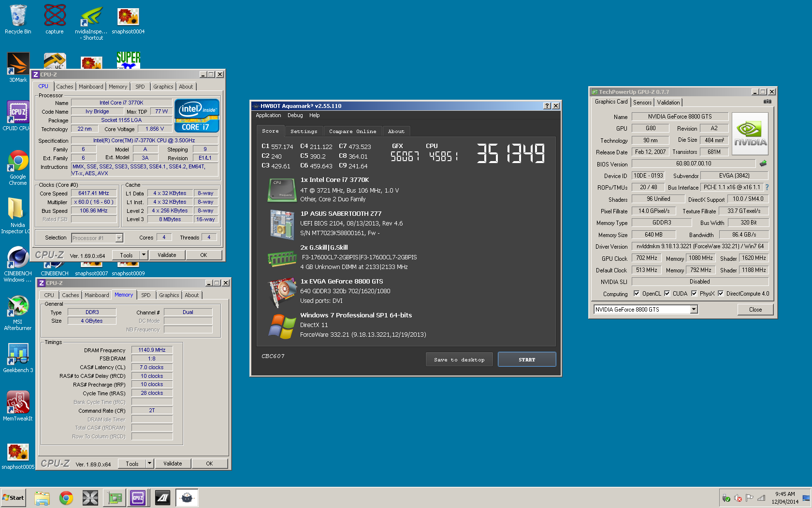Open the Help menu in Aquamark
The height and width of the screenshot is (508, 812).
(x=315, y=115)
